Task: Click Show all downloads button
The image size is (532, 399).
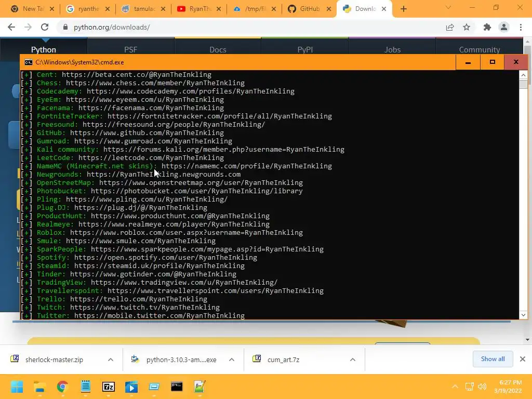Action: (x=493, y=359)
